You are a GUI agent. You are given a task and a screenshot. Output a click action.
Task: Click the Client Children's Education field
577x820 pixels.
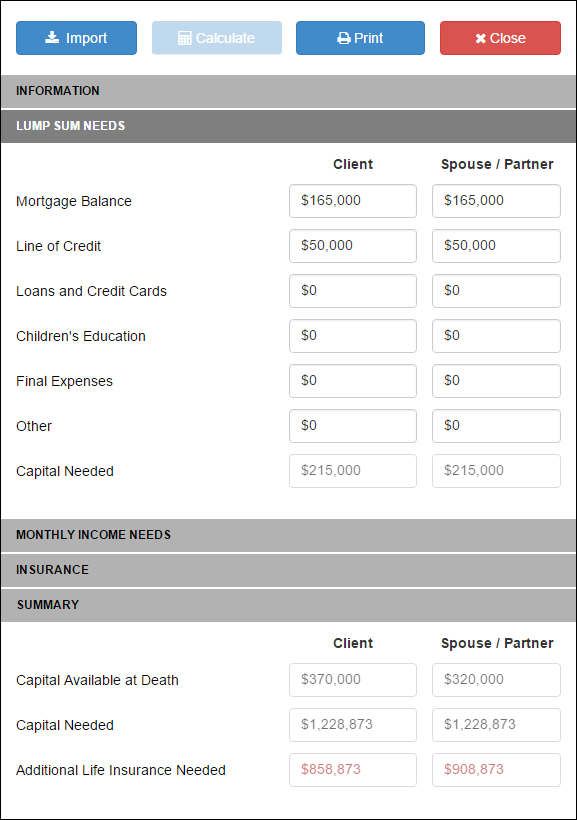[353, 336]
